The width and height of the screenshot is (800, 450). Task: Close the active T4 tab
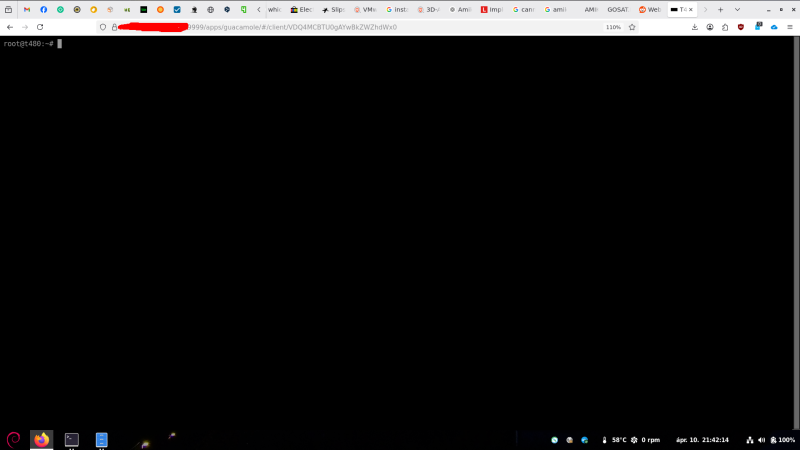(691, 9)
